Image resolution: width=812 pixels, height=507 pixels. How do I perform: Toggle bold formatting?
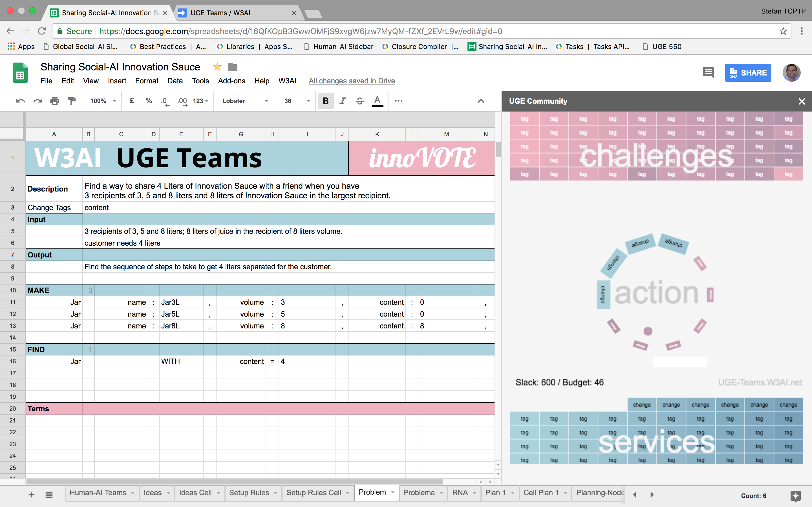click(325, 101)
